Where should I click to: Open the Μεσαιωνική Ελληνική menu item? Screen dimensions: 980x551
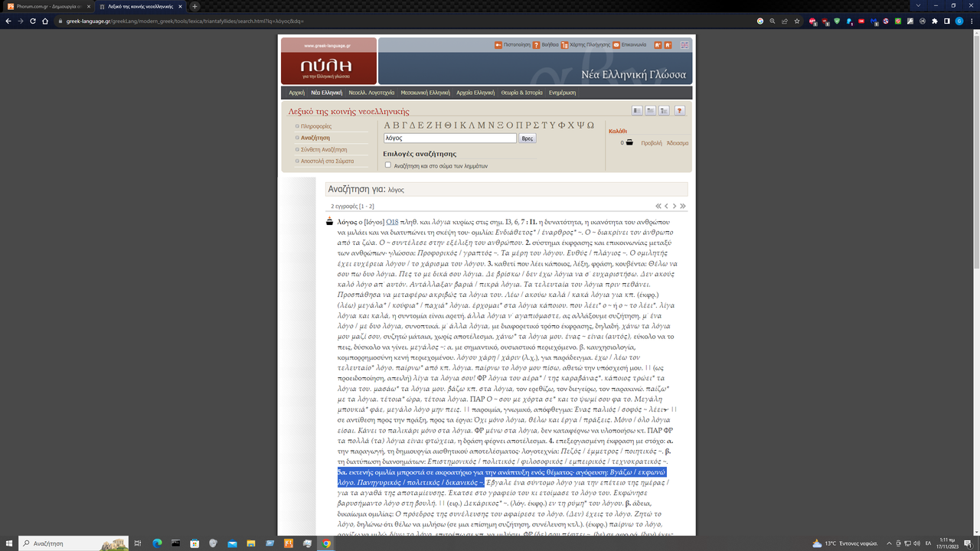pyautogui.click(x=426, y=93)
